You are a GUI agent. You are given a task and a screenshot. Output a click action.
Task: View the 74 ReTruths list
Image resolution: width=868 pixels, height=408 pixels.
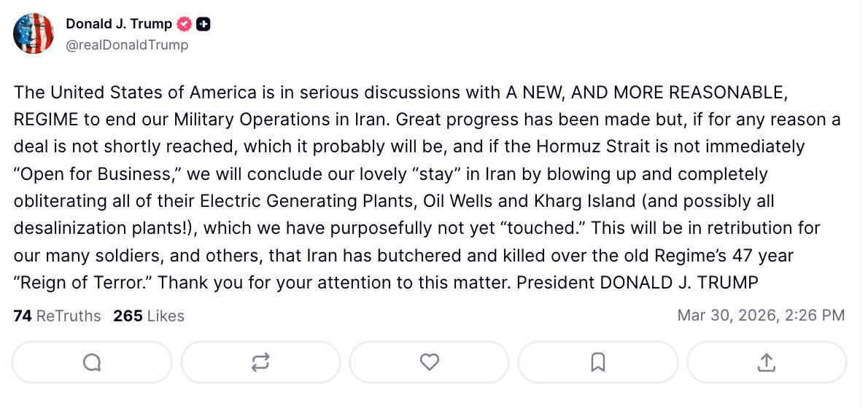click(57, 315)
